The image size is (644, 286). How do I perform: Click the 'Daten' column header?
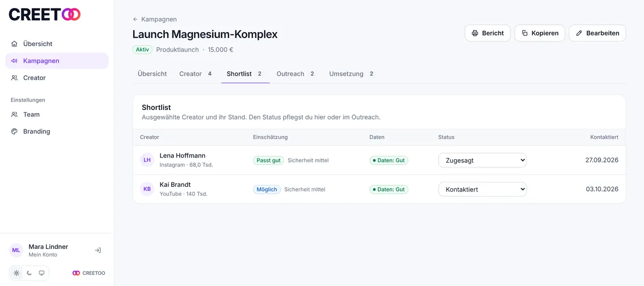click(x=377, y=137)
